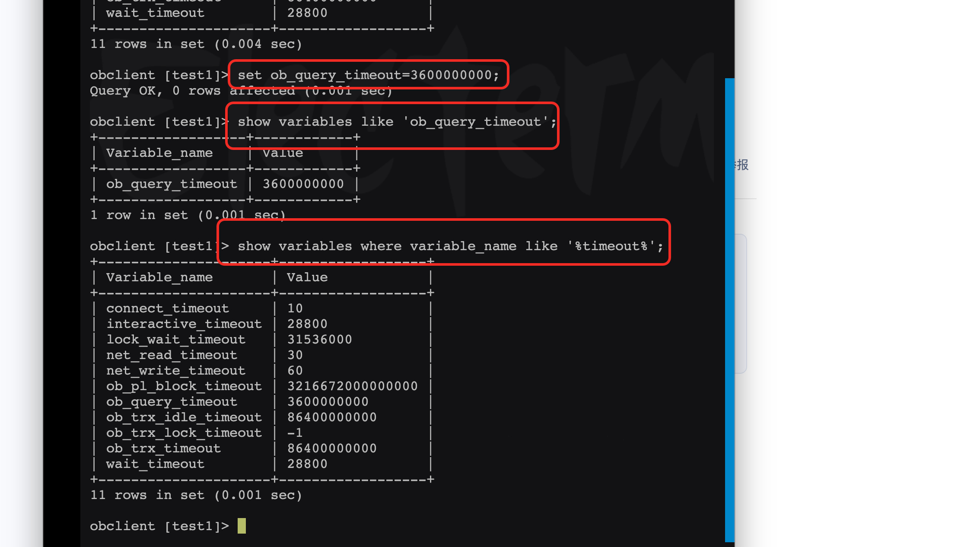This screenshot has width=980, height=547.
Task: Click the connect_timeout row in the table
Action: tap(168, 308)
